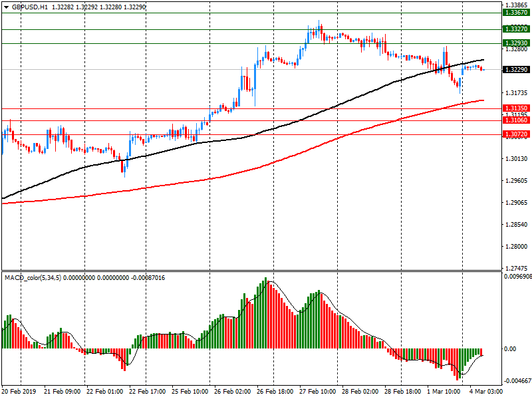Select the black current price label 1.32290
Image resolution: width=532 pixels, height=399 pixels.
tap(516, 70)
